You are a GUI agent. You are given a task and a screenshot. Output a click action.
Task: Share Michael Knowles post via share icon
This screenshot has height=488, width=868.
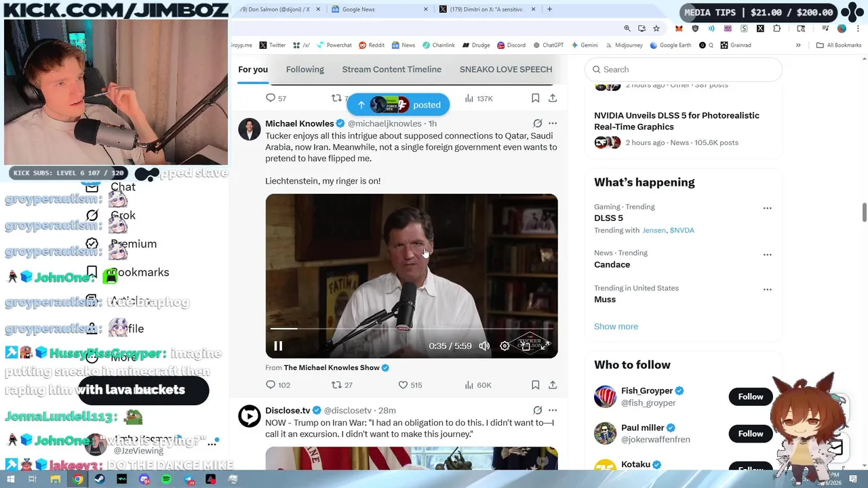(x=553, y=385)
